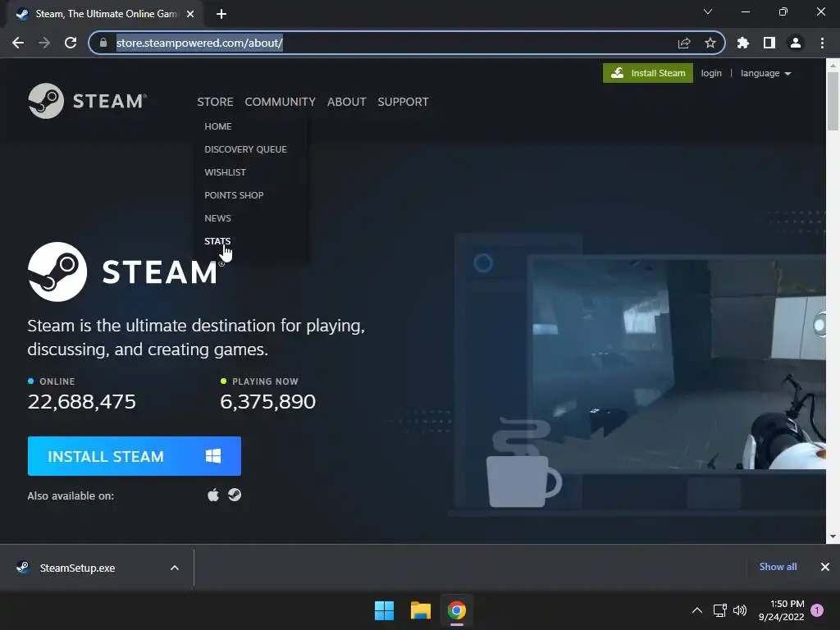Open a new browser tab

(x=221, y=14)
